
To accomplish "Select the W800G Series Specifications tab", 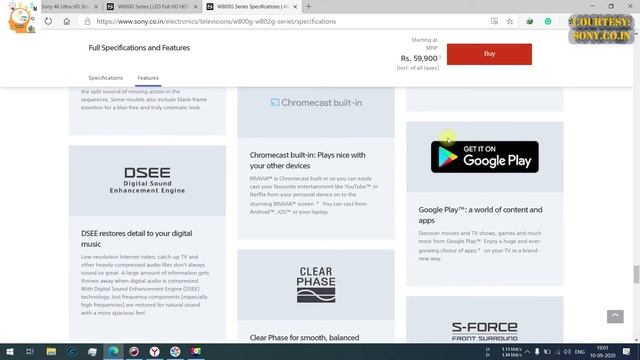I will click(251, 7).
